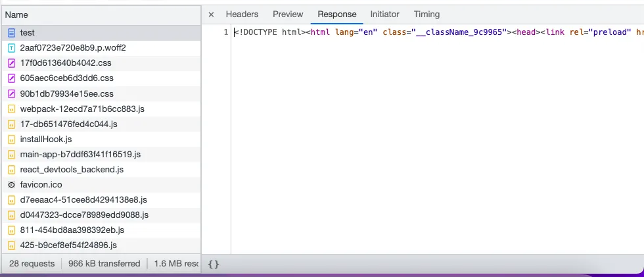Viewport: 644px width, 277px height.
Task: Click the rel="preload" attribute text
Action: (601, 32)
